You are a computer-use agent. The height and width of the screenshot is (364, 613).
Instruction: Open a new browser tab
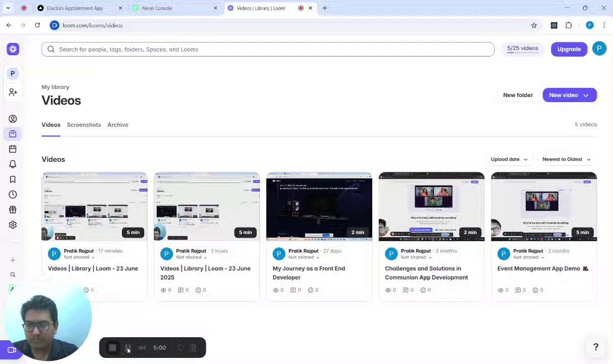click(325, 8)
